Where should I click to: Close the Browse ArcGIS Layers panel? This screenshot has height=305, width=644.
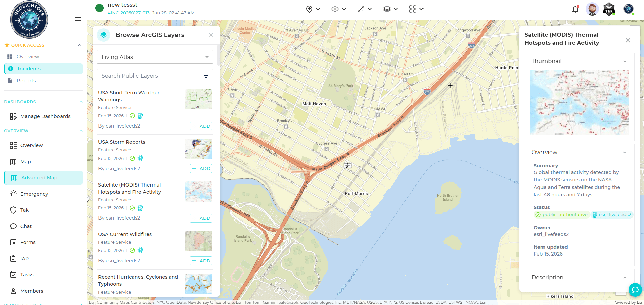tap(211, 35)
